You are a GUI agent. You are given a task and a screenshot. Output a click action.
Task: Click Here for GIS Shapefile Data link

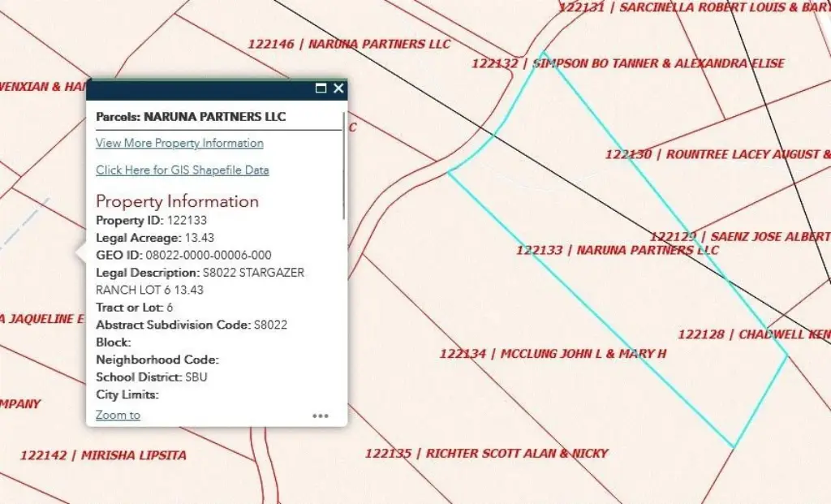coord(182,170)
